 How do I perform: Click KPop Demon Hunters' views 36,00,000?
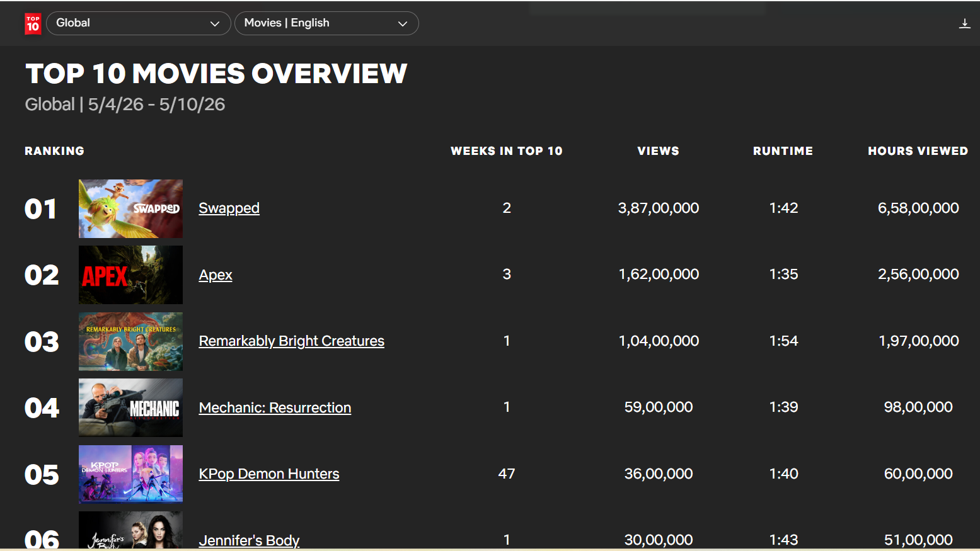[659, 474]
